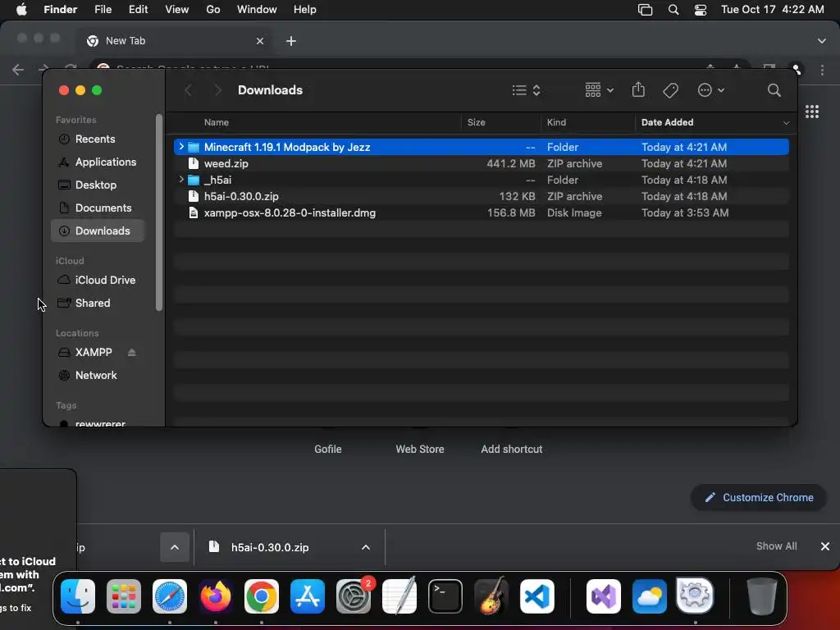The width and height of the screenshot is (840, 630).
Task: Open Finder from the Dock
Action: 78,596
